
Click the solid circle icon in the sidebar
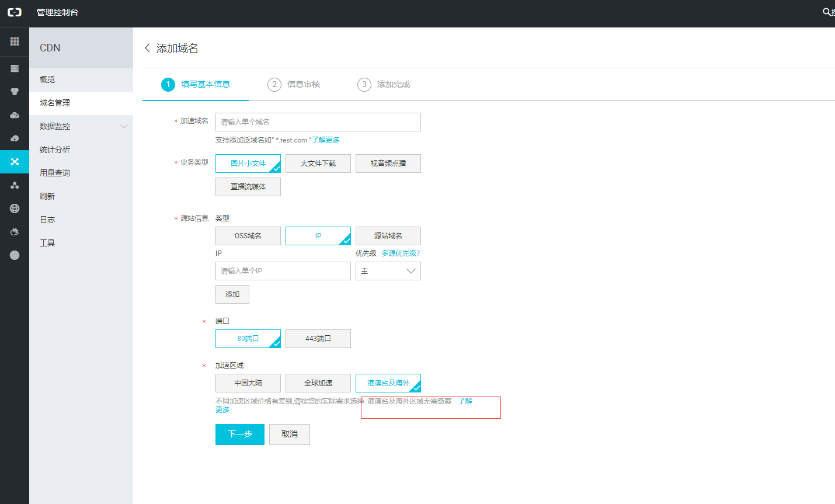[x=15, y=255]
